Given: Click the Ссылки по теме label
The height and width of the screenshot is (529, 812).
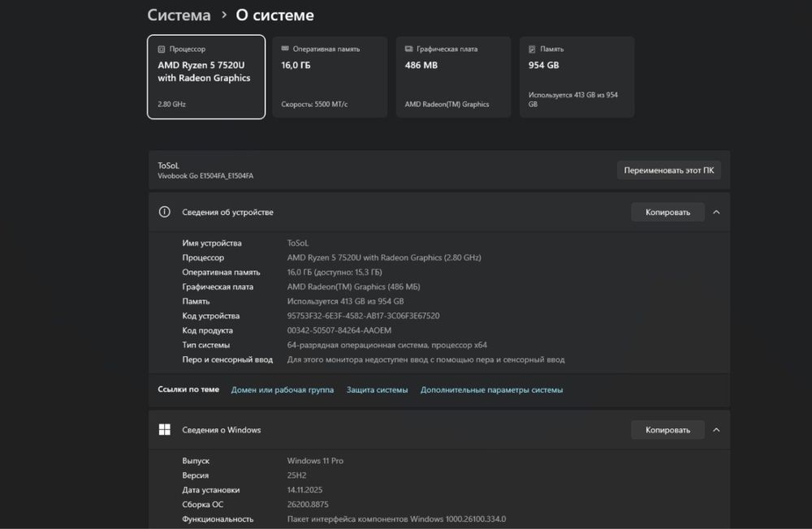Looking at the screenshot, I should coord(188,389).
